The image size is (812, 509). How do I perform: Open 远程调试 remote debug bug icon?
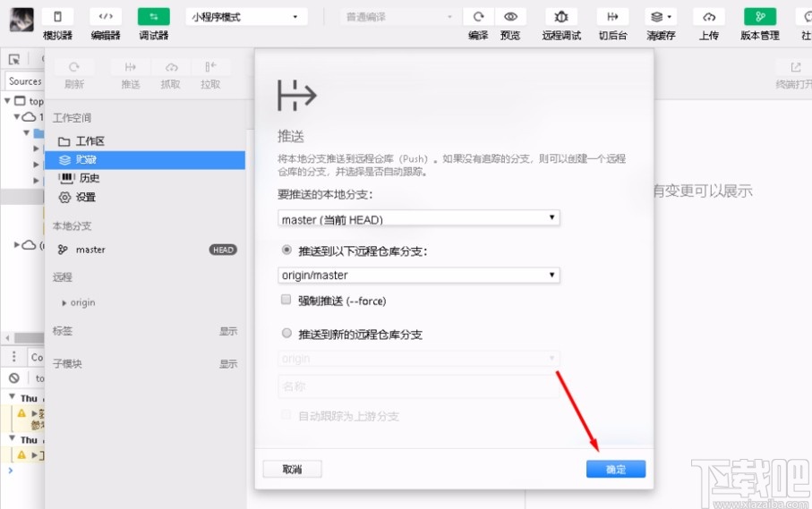[561, 17]
